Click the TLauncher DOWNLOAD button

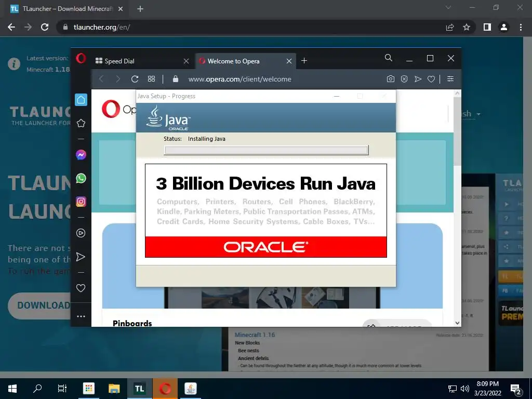point(39,305)
